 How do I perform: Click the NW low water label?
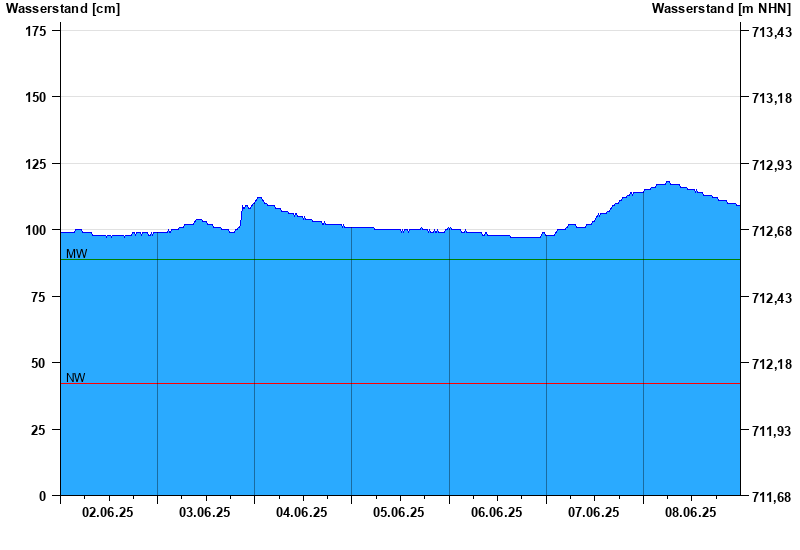coord(76,378)
